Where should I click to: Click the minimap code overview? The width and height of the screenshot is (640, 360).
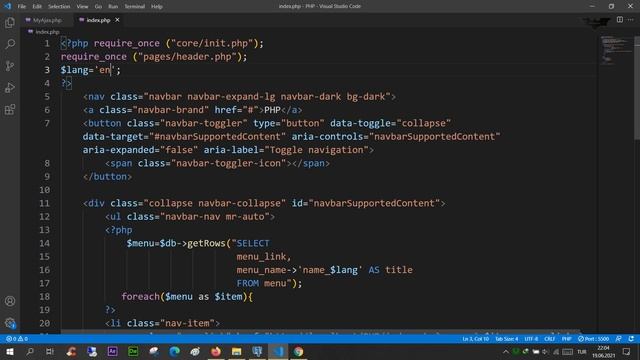(x=615, y=50)
